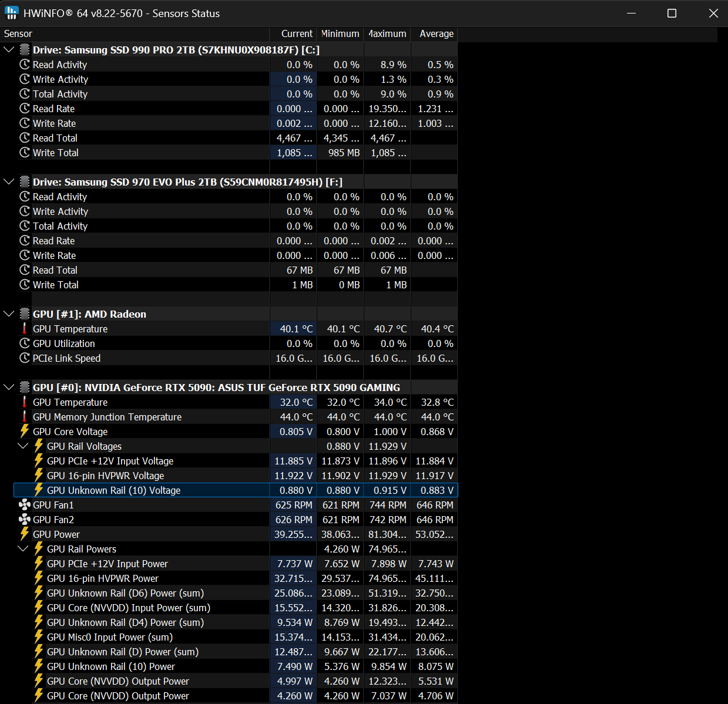Click the 7.737 W current PCIe +12V power
728x704 pixels.
coord(295,564)
